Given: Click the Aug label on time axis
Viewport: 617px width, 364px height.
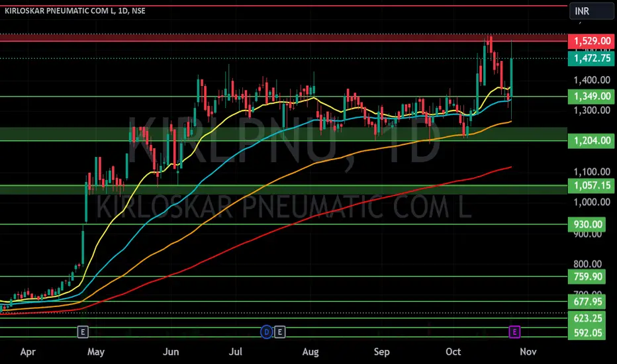Looking at the screenshot, I should pos(310,351).
